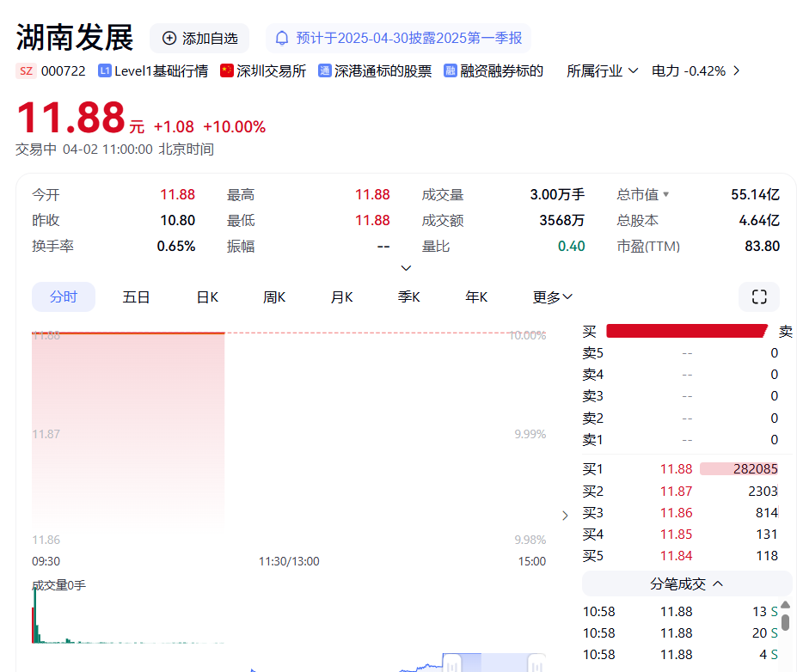Click the 总市值 value 55.14亿

(x=756, y=194)
